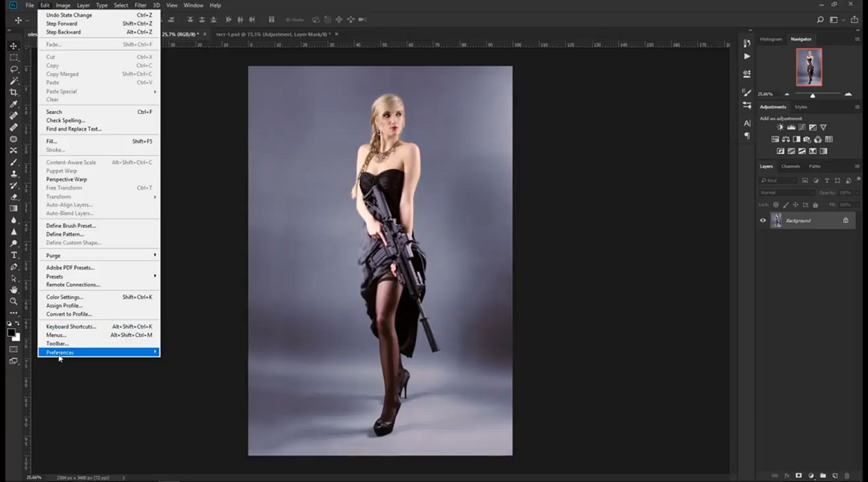Add Brightness/Contrast adjustment icon
The height and width of the screenshot is (482, 868).
[x=781, y=127]
